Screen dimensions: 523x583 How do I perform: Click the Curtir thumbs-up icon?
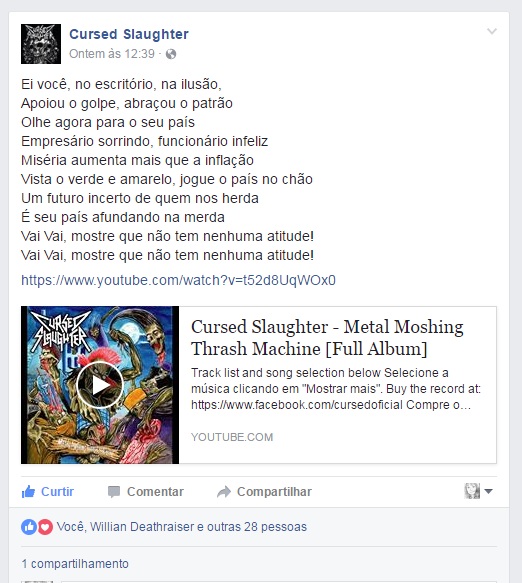point(28,492)
